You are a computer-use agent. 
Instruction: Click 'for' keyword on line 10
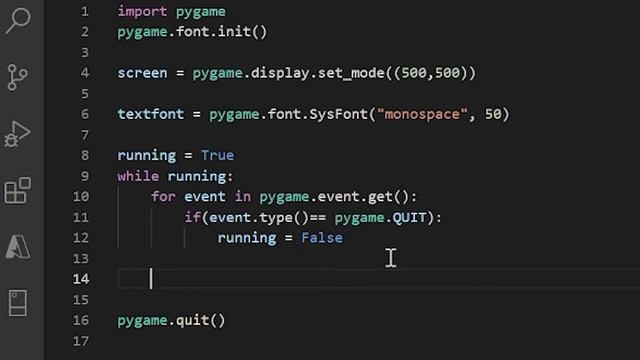tap(163, 197)
